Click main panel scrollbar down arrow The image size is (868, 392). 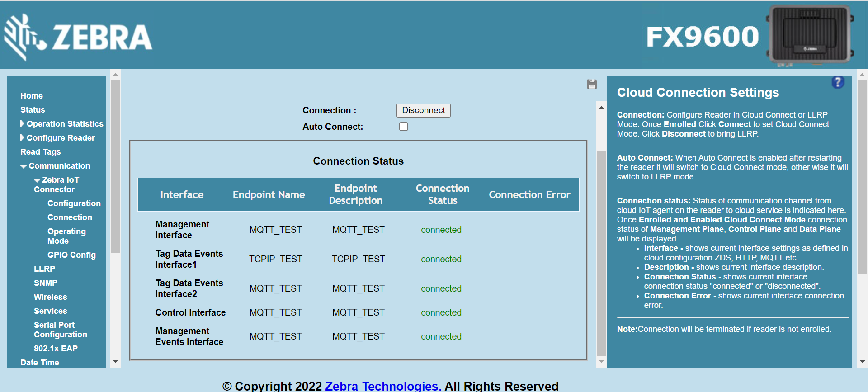[601, 362]
